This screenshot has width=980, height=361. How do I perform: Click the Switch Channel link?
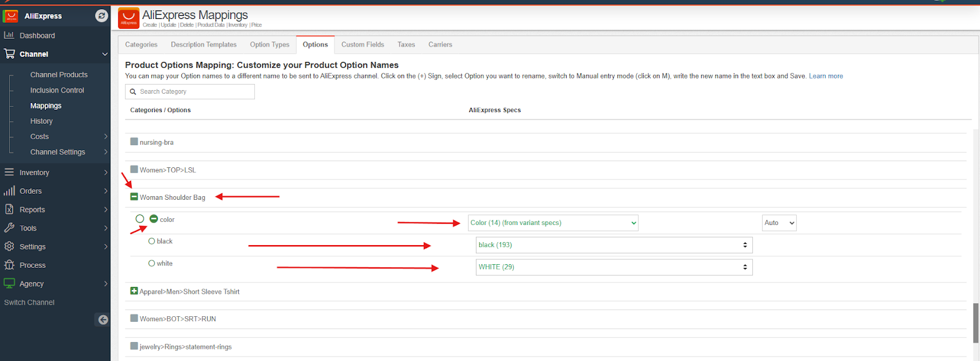29,302
